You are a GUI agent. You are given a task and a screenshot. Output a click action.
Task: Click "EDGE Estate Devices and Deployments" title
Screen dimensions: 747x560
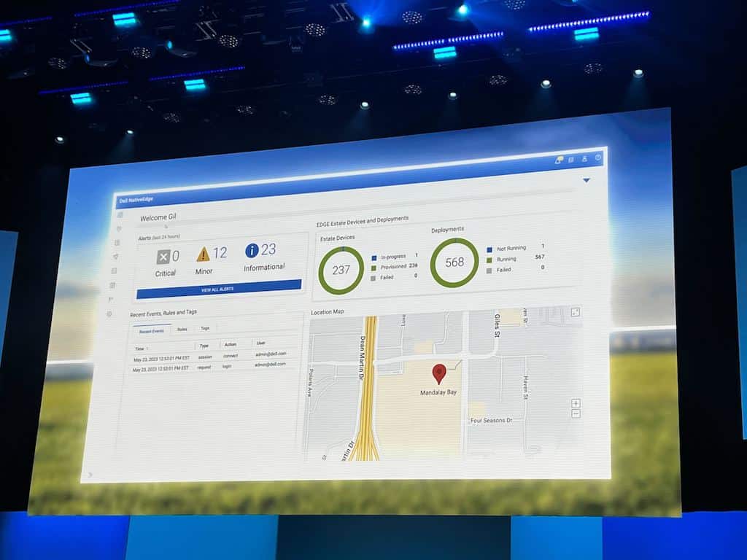pos(363,221)
